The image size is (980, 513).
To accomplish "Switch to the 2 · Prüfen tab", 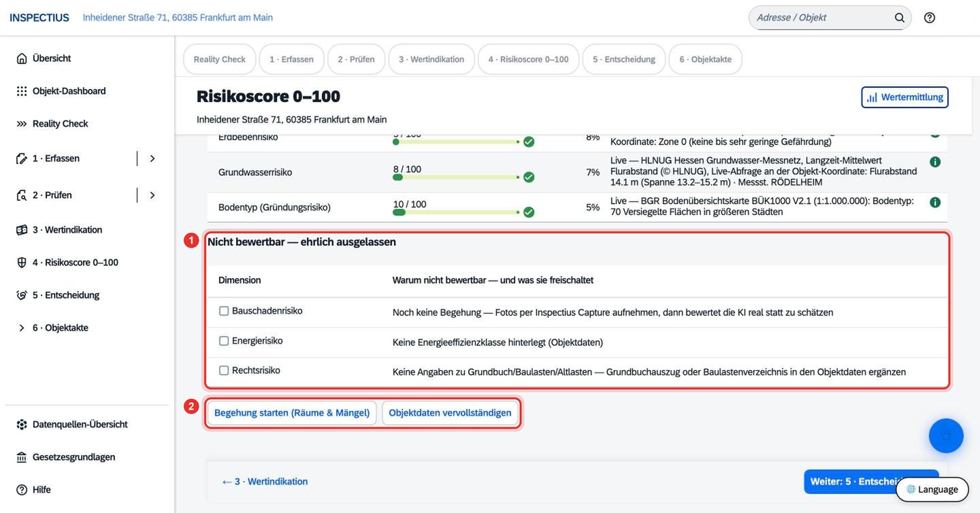I will tap(356, 59).
